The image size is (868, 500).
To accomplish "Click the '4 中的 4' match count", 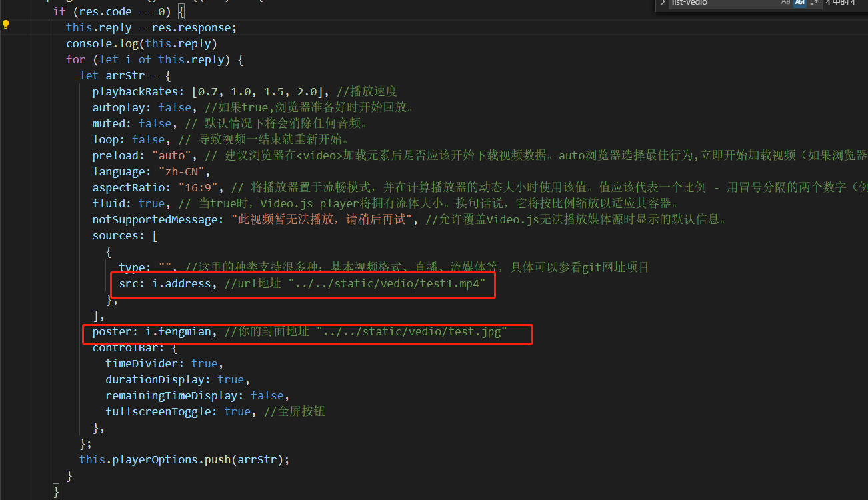I will [840, 3].
